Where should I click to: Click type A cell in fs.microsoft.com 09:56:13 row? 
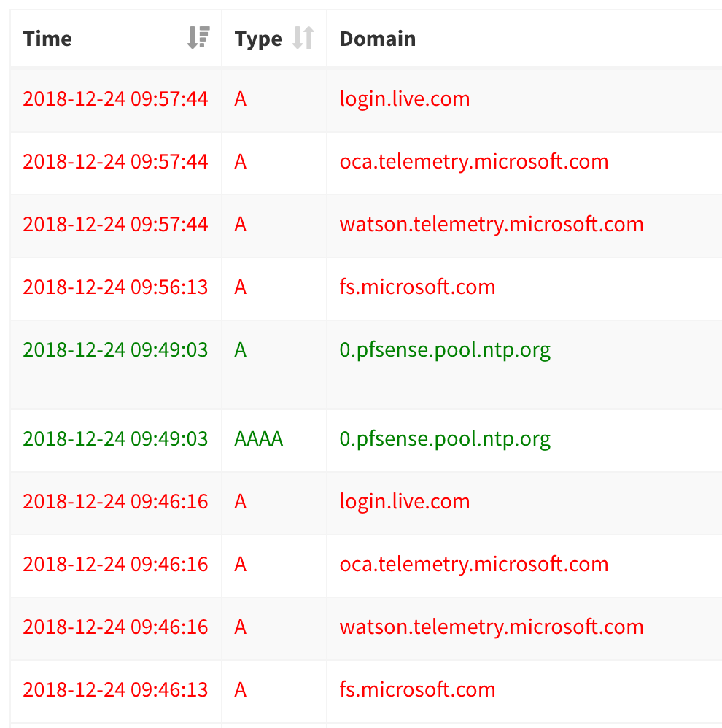pos(241,287)
